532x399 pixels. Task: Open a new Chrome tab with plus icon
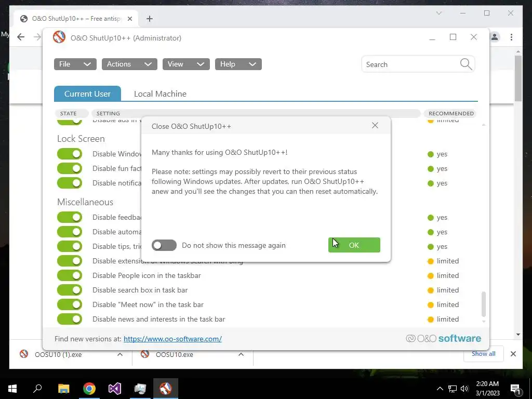tap(149, 19)
